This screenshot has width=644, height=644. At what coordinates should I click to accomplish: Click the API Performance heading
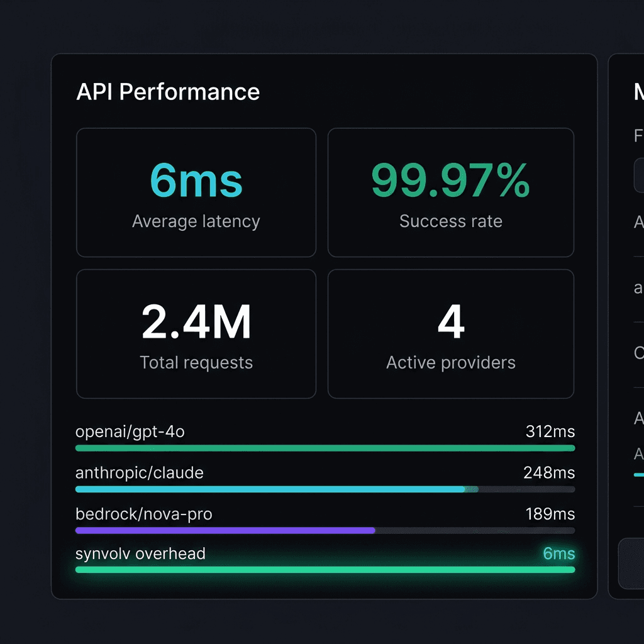pos(168,92)
